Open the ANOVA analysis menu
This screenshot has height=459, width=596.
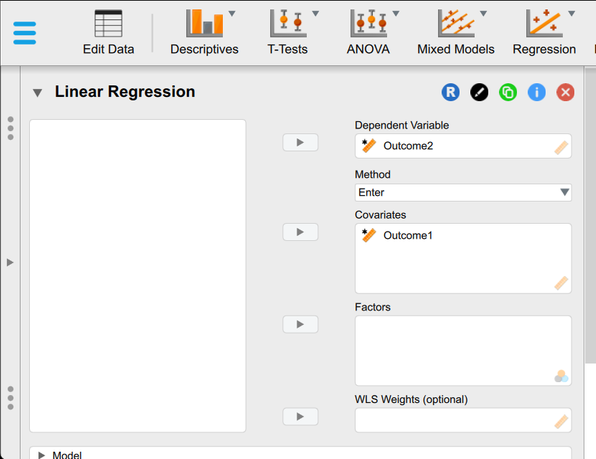point(368,33)
